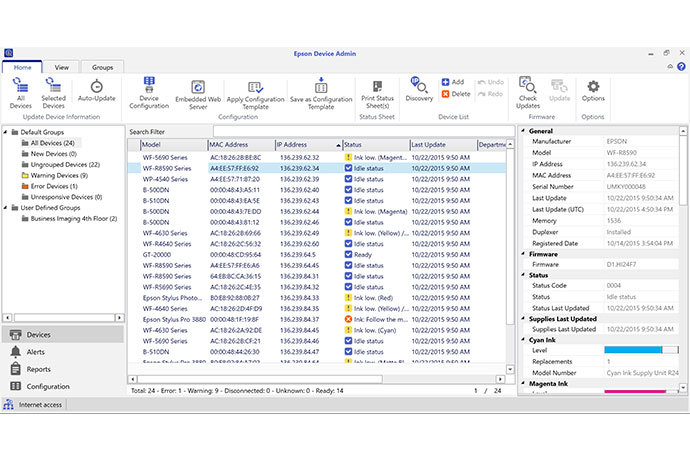Open the Devices navigation pane
This screenshot has height=460, width=690.
[x=63, y=335]
